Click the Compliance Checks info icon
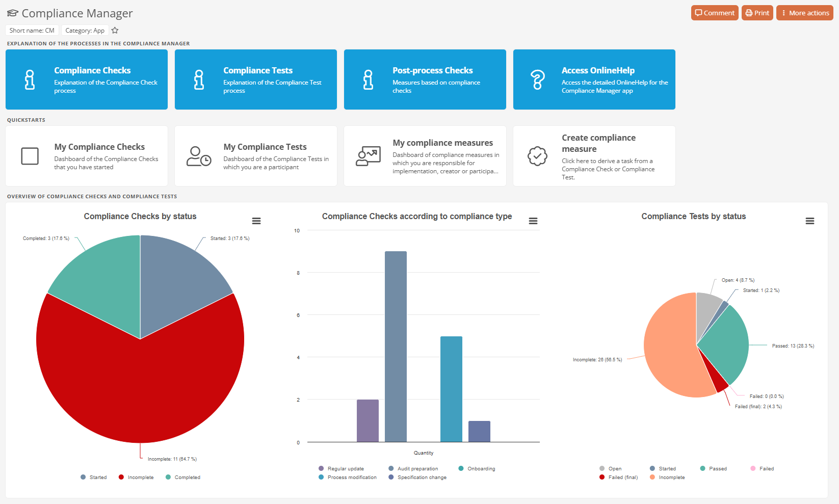 30,79
